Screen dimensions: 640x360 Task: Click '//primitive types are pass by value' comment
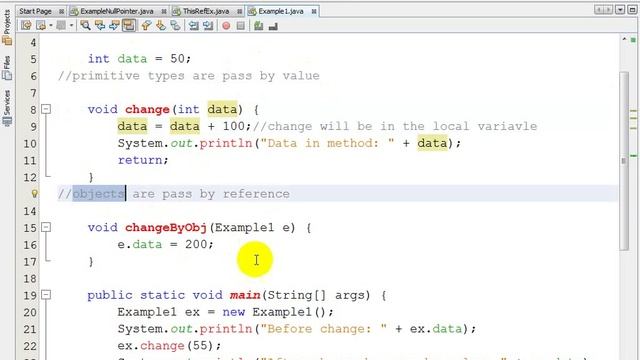coord(189,76)
